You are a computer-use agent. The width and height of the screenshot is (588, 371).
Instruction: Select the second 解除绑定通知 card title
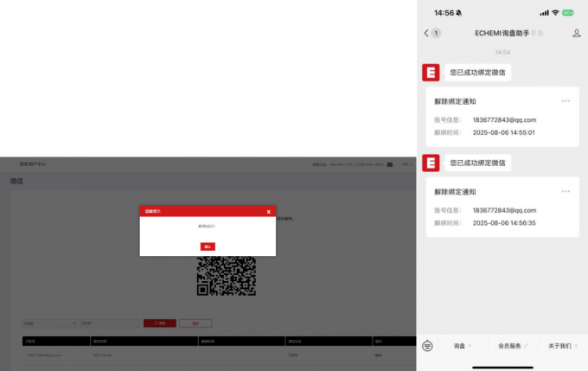pos(455,192)
